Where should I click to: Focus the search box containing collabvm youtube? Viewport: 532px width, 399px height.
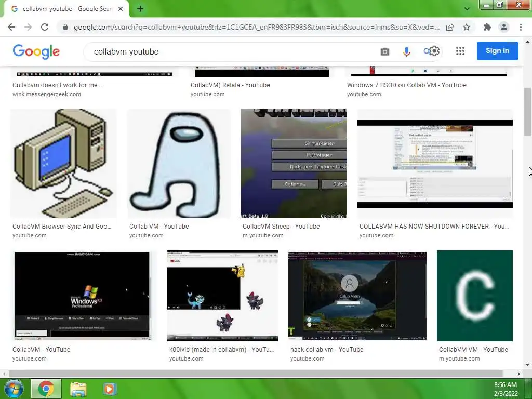[231, 51]
